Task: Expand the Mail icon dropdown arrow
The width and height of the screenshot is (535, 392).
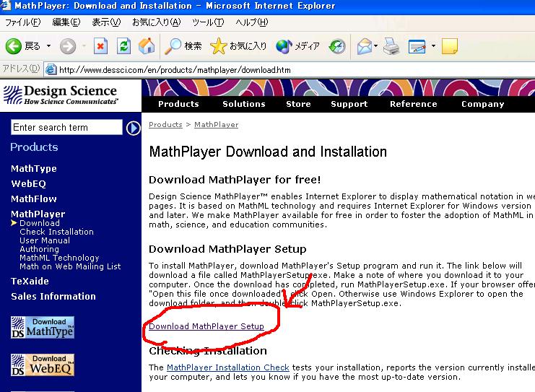Action: click(x=375, y=45)
